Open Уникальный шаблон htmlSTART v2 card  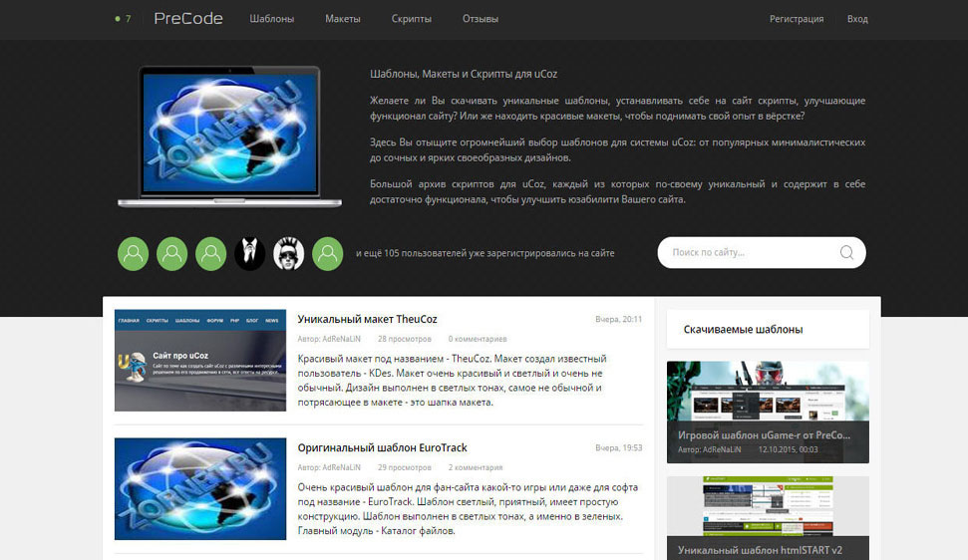click(x=768, y=518)
